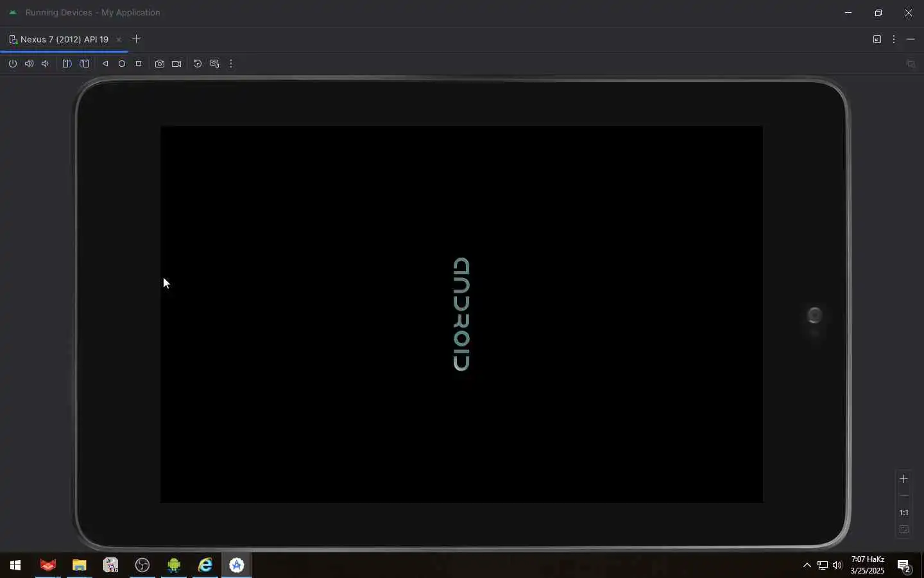Close the Nexus 7 (2012) API 19 tab

coord(119,40)
